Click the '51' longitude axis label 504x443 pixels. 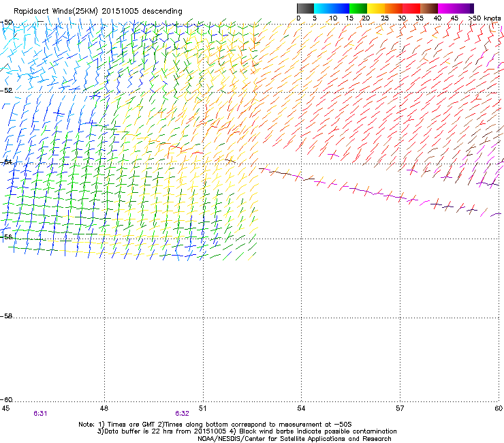(x=202, y=408)
